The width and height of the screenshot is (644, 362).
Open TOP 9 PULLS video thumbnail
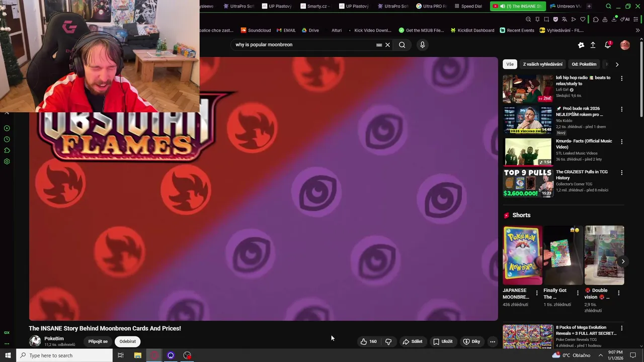(x=528, y=183)
